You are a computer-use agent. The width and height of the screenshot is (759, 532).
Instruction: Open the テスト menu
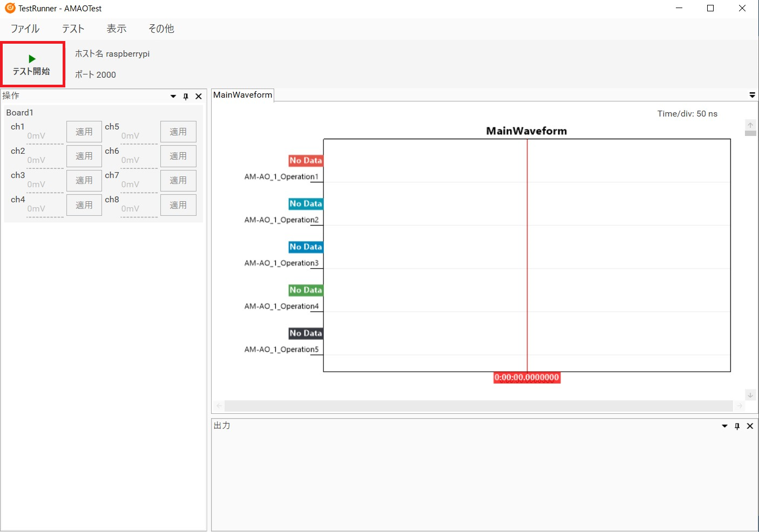(x=72, y=28)
